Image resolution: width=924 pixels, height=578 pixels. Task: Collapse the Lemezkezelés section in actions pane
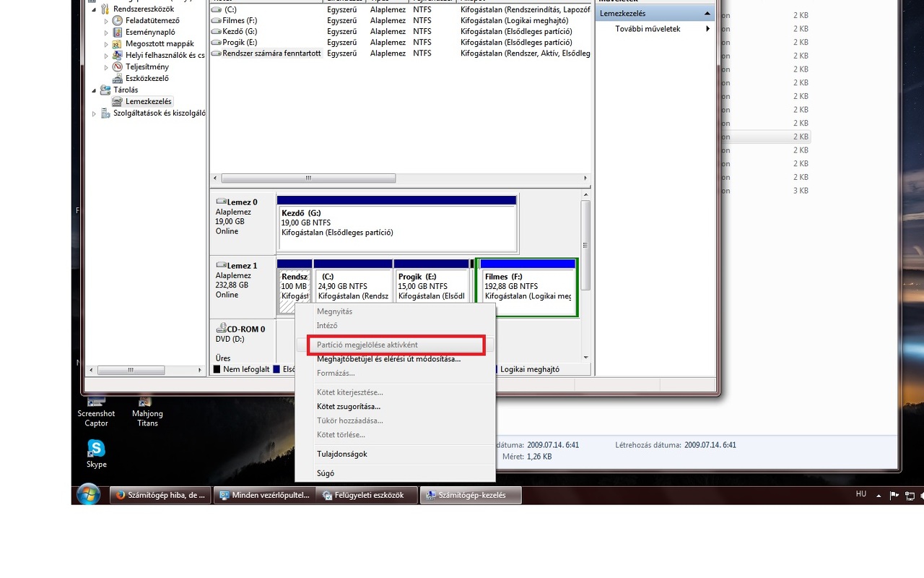(x=707, y=14)
